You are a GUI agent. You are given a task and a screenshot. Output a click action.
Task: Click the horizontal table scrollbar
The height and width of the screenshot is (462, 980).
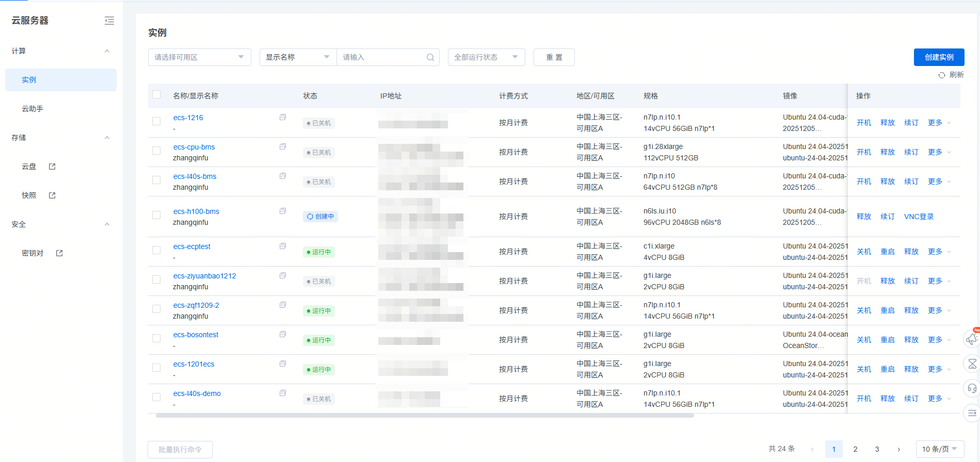tap(424, 416)
